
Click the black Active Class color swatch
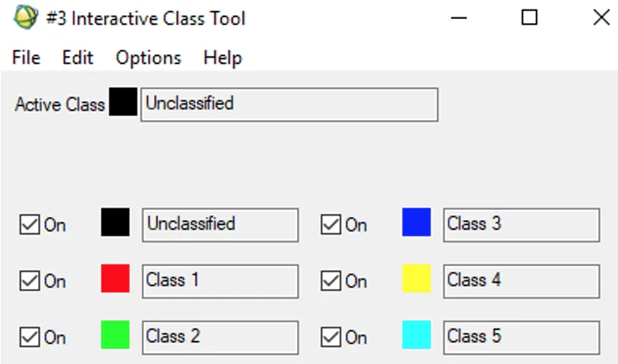(x=123, y=102)
